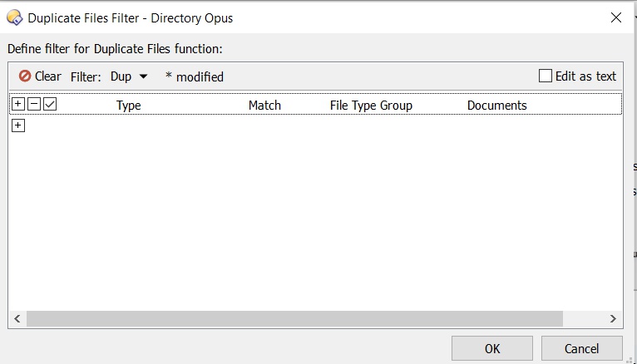
Task: Open the Filter Dup dropdown arrow
Action: pyautogui.click(x=143, y=76)
